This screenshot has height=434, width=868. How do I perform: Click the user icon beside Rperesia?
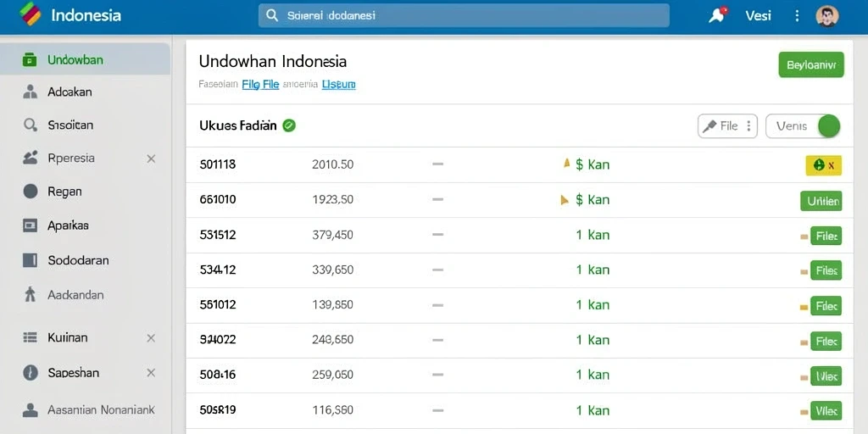(30, 158)
